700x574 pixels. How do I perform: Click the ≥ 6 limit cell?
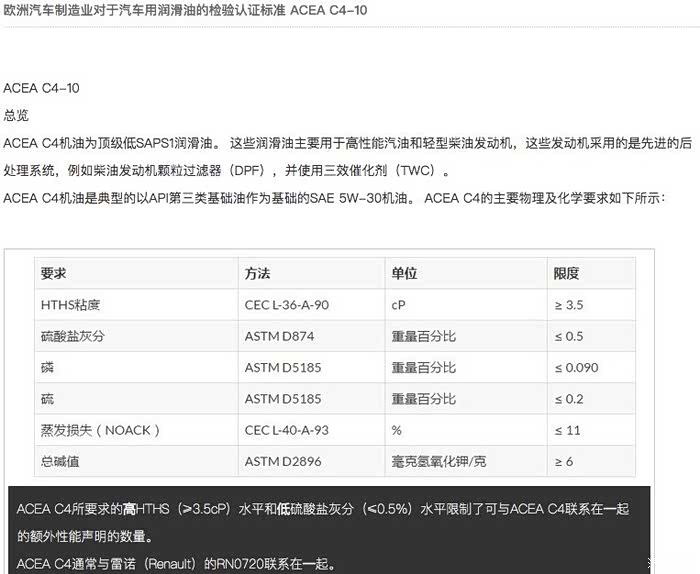coord(563,461)
